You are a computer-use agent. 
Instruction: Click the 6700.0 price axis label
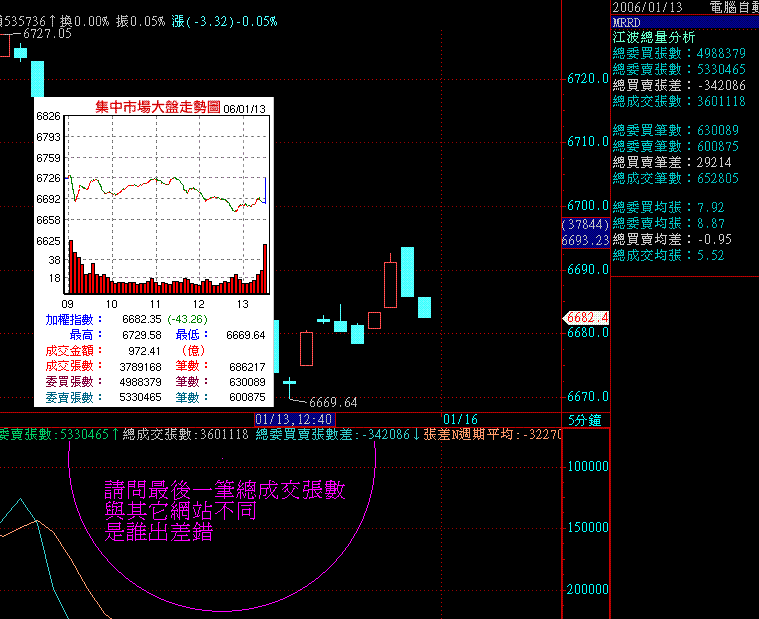click(588, 206)
